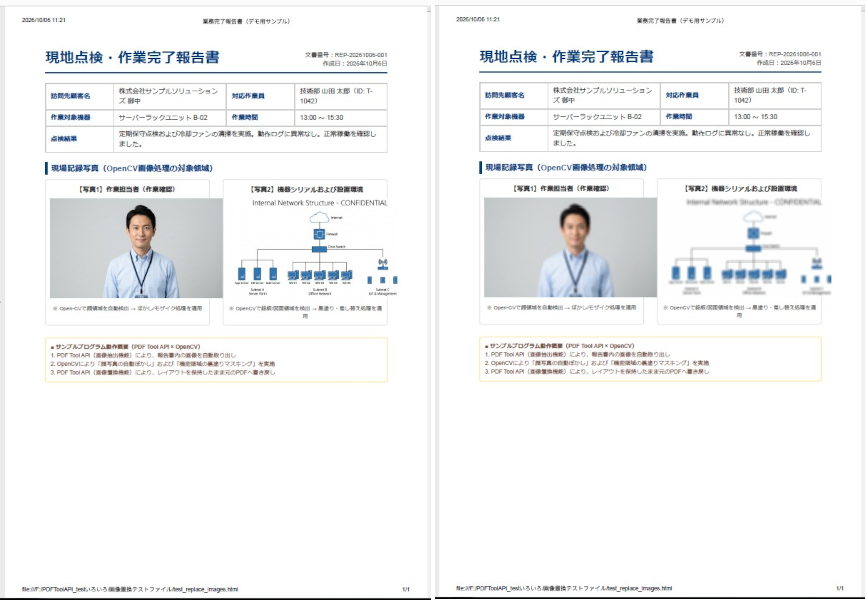
Task: Click the right page title 現地点検・作業完了報告書
Action: [x=566, y=56]
